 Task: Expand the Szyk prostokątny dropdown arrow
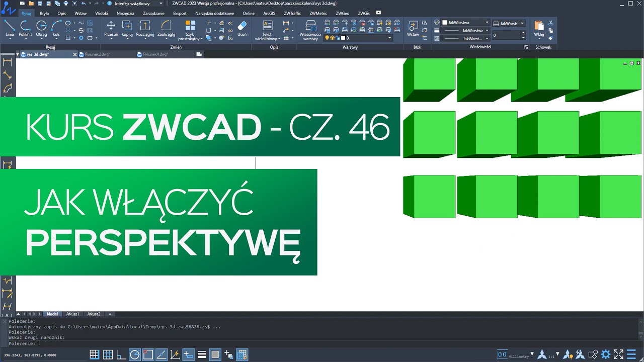[202, 39]
